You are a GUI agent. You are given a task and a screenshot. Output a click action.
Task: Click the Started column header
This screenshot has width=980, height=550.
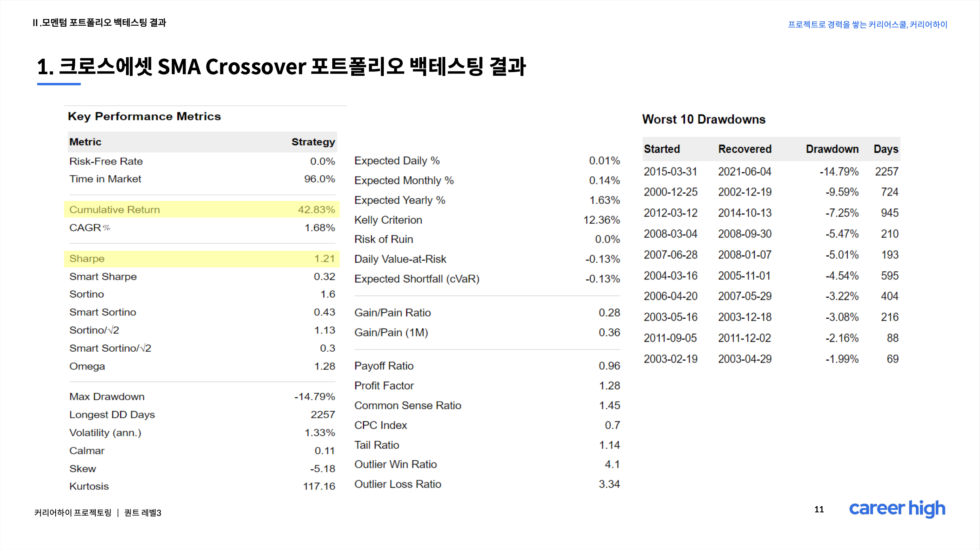click(661, 149)
